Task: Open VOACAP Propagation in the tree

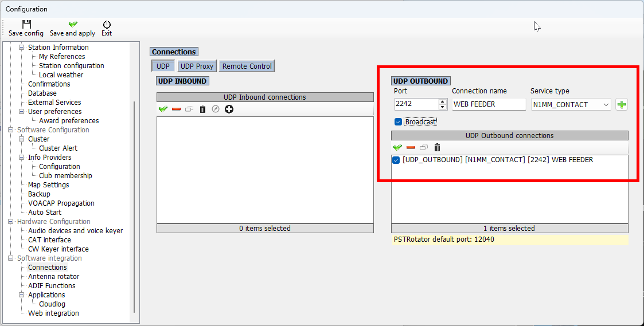Action: (x=61, y=203)
